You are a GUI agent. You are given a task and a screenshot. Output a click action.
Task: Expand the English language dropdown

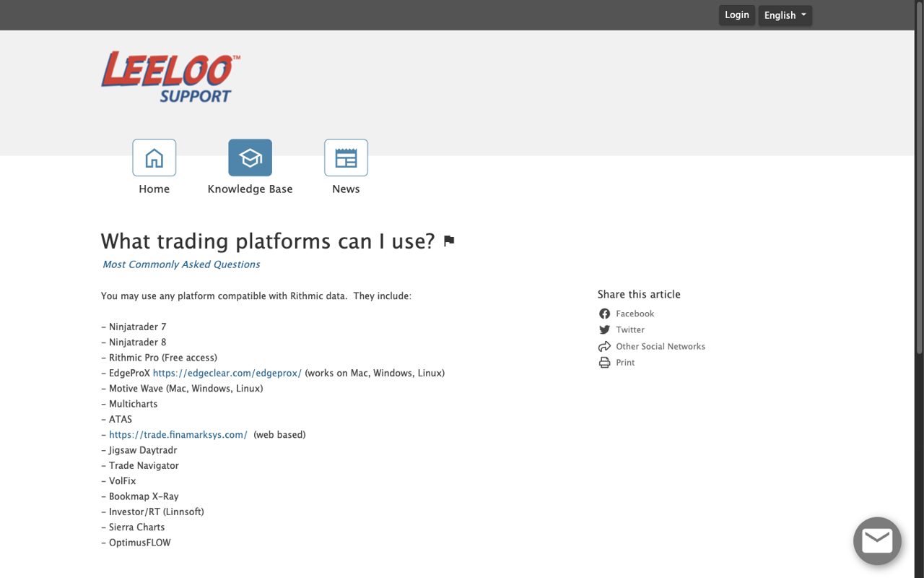pos(785,15)
